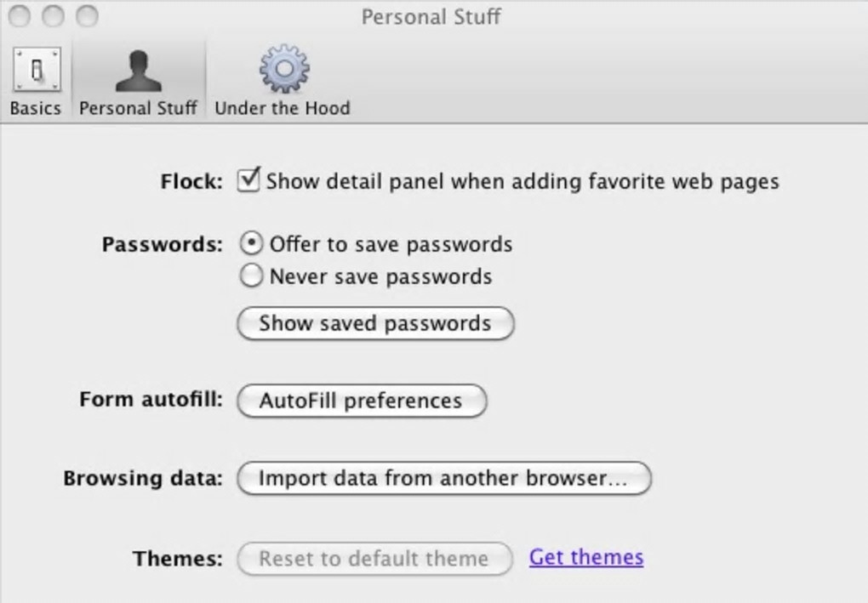
Task: Click the window zoom button
Action: (x=86, y=16)
